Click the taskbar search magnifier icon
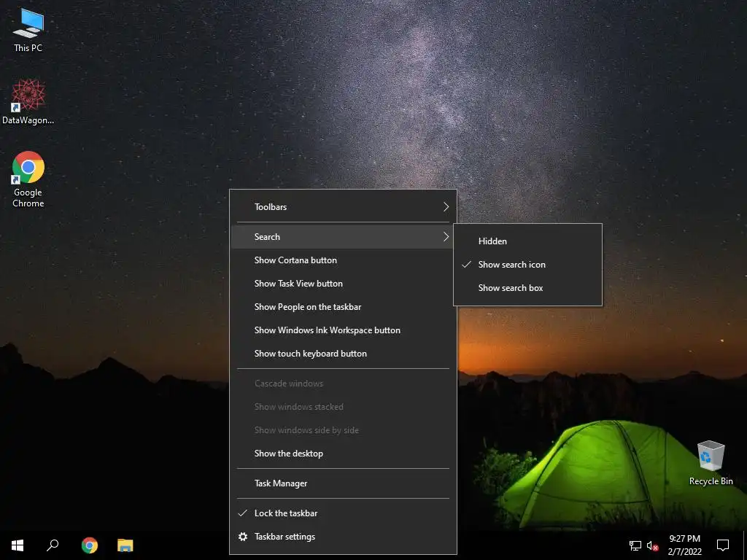The width and height of the screenshot is (747, 560). point(53,545)
